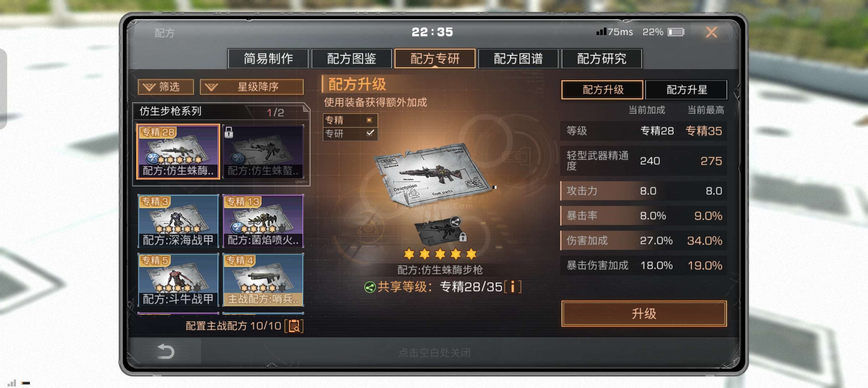868x388 pixels.
Task: Open the 配方研究 tab
Action: coord(602,59)
